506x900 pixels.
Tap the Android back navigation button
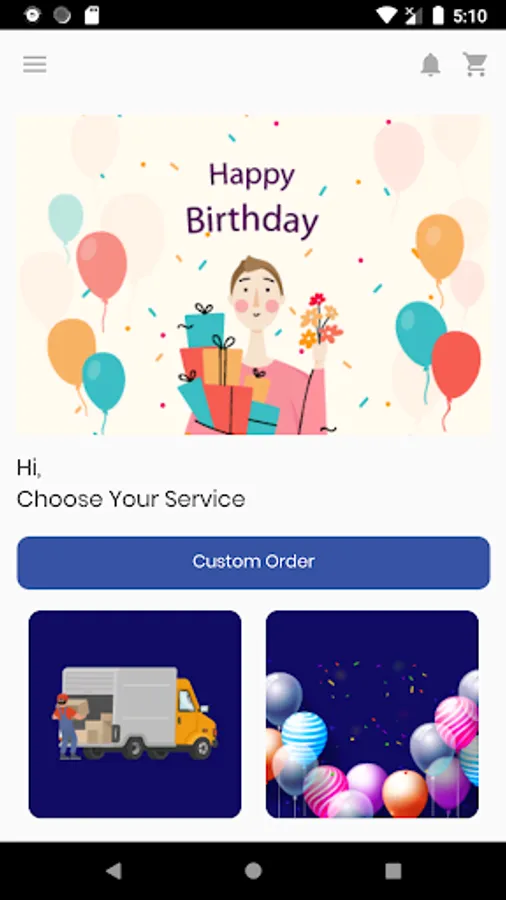[114, 871]
